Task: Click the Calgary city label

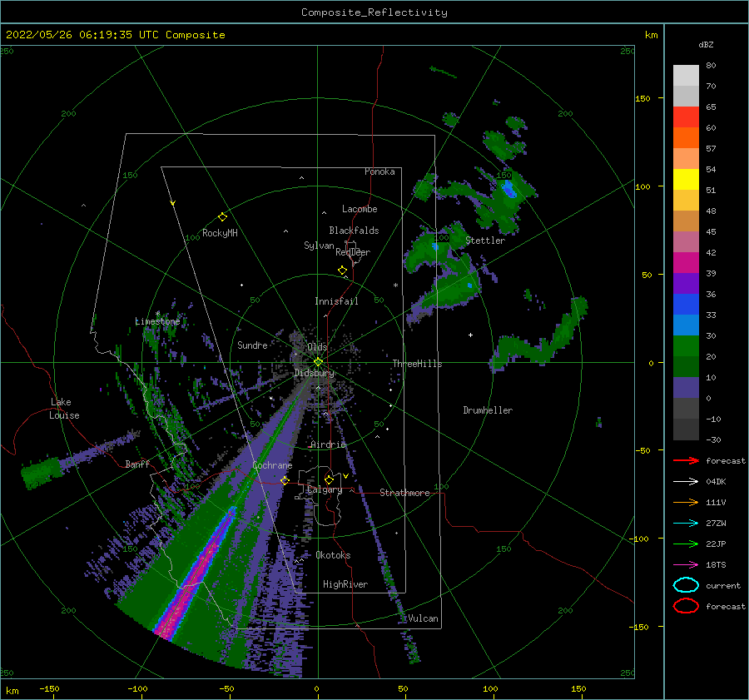Action: [325, 489]
